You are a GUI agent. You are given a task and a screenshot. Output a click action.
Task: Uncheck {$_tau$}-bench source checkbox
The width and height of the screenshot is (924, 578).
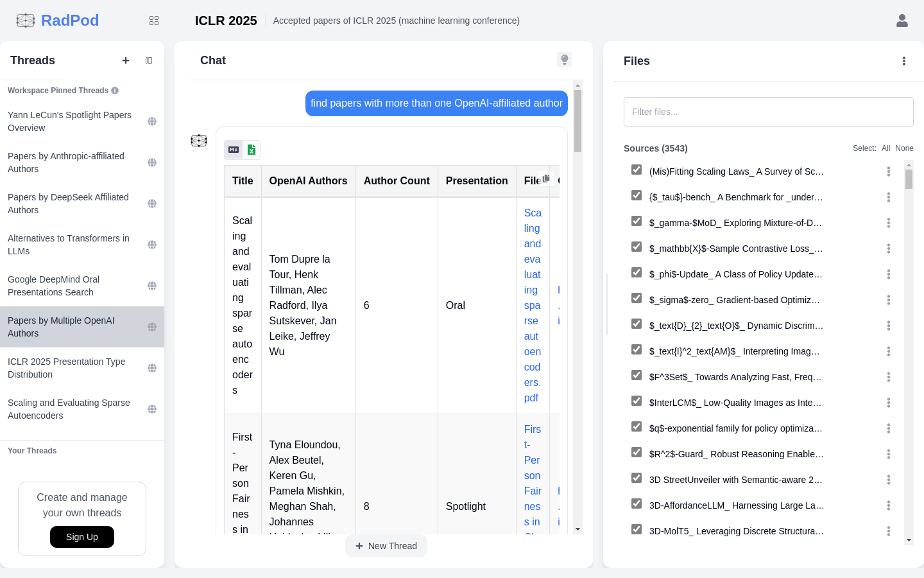pyautogui.click(x=637, y=195)
